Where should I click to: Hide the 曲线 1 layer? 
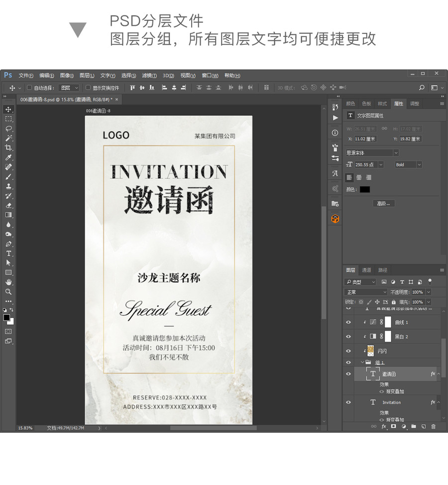348,322
